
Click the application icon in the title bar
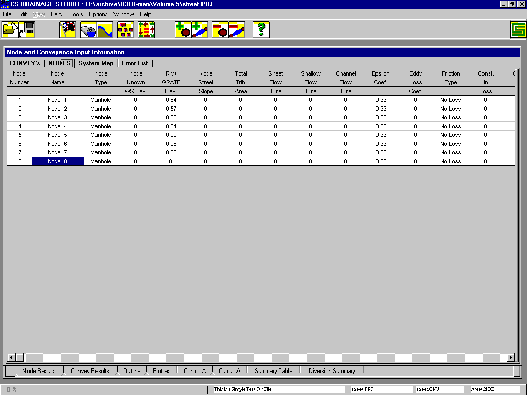pos(4,4)
